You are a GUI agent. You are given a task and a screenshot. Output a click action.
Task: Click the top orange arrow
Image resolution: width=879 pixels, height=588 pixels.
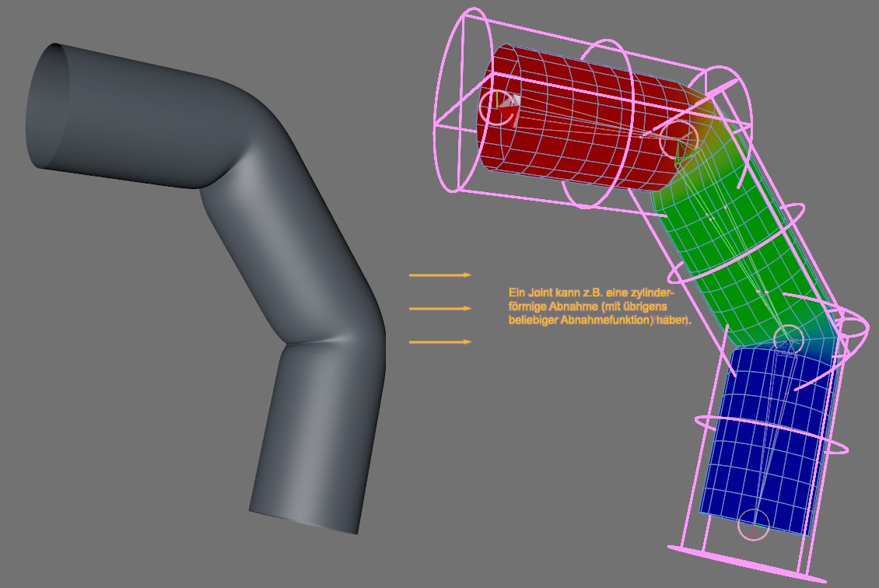tap(440, 275)
